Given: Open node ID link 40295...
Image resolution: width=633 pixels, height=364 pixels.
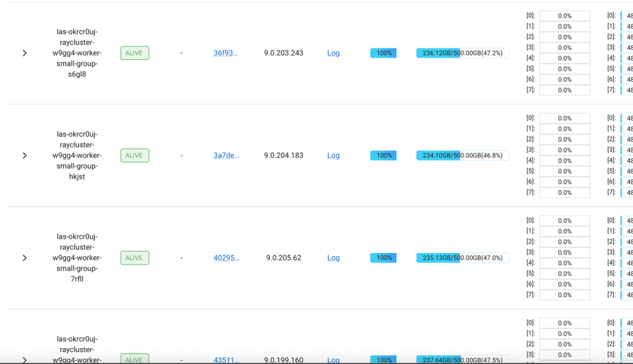Looking at the screenshot, I should click(x=226, y=258).
